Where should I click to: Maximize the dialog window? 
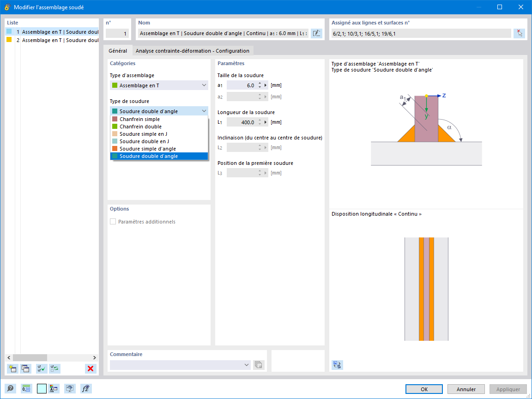tap(499, 7)
